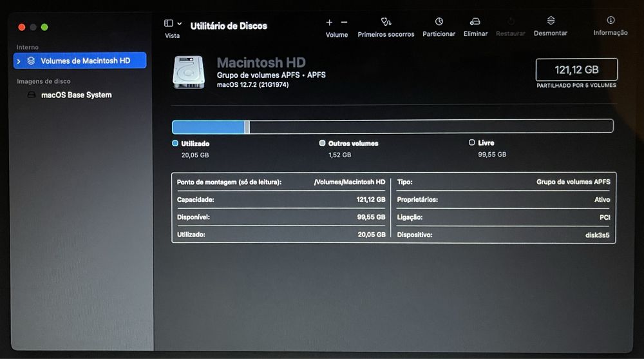The width and height of the screenshot is (644, 359).
Task: Click the Restaurar toolbar icon
Action: [x=511, y=21]
